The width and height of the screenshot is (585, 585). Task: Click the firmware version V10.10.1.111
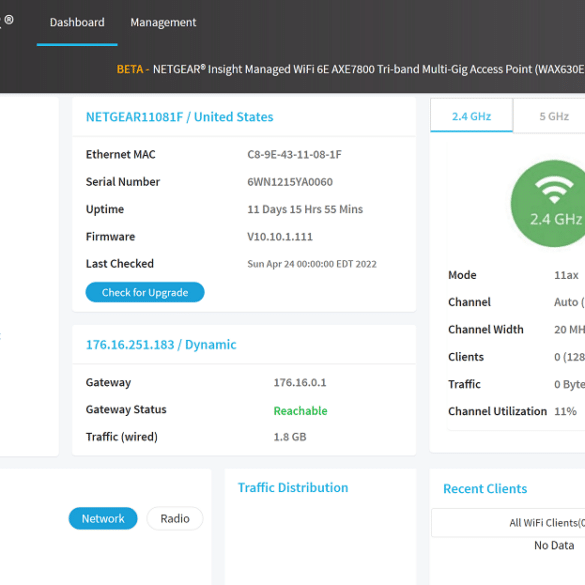pyautogui.click(x=280, y=237)
